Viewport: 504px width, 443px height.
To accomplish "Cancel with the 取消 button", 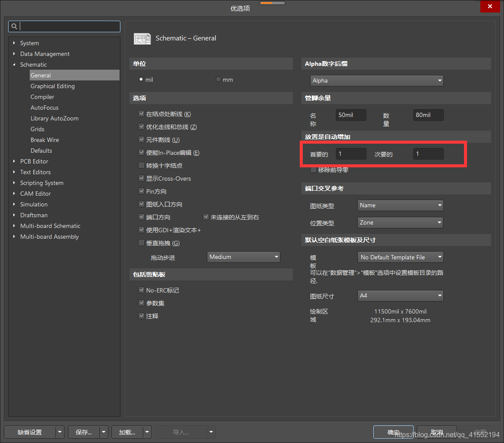I will (437, 432).
